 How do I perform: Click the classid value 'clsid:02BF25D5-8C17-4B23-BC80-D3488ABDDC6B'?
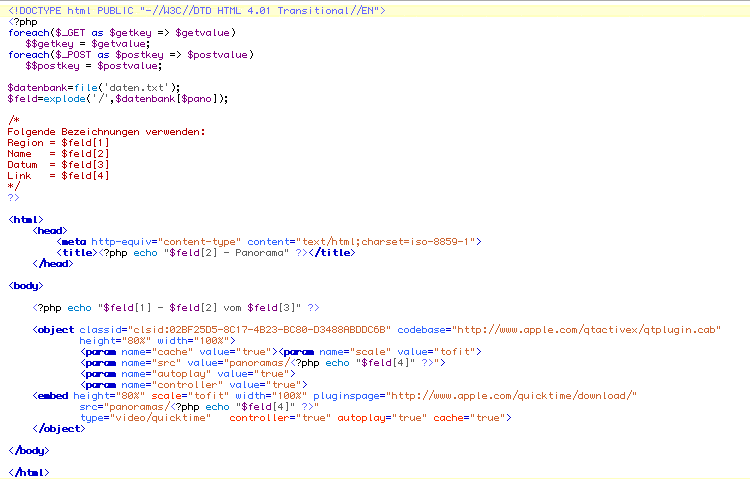259,329
